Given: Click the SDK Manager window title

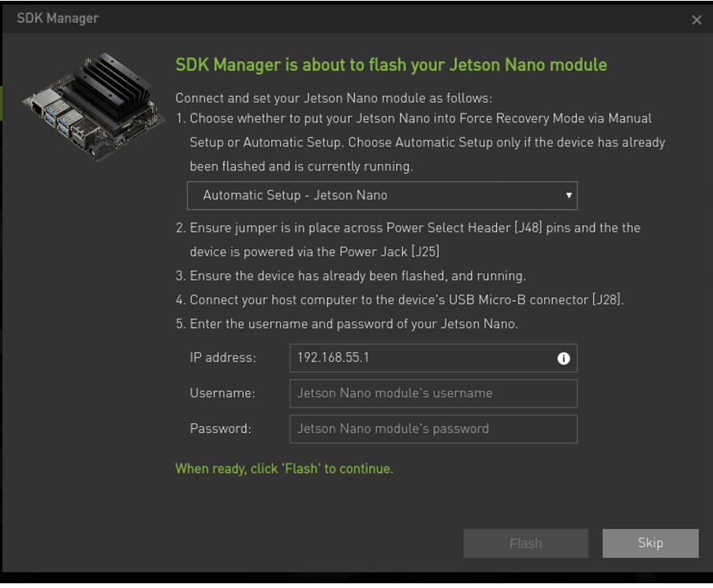Looking at the screenshot, I should [x=58, y=18].
